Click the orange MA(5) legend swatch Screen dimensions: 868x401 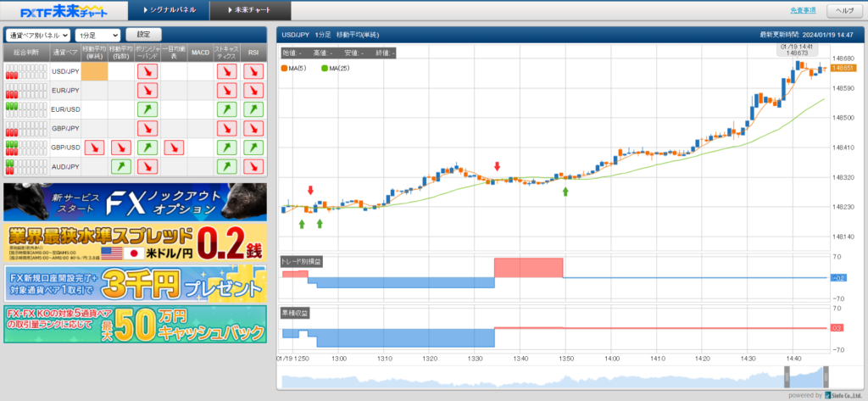pos(284,68)
